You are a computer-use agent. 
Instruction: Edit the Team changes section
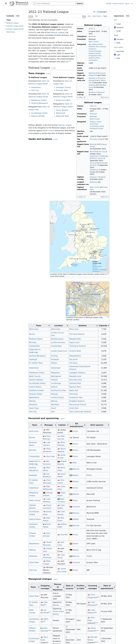(x=49, y=74)
